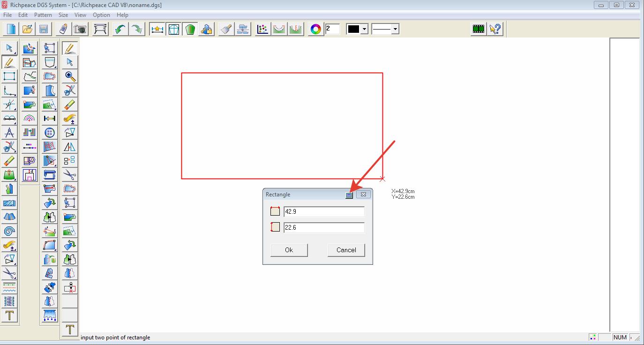Select the green skirt dart tool
This screenshot has width=644, height=345.
click(9, 174)
